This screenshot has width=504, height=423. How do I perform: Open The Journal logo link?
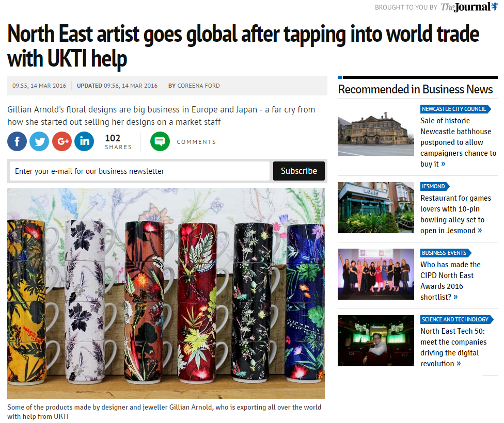469,7
